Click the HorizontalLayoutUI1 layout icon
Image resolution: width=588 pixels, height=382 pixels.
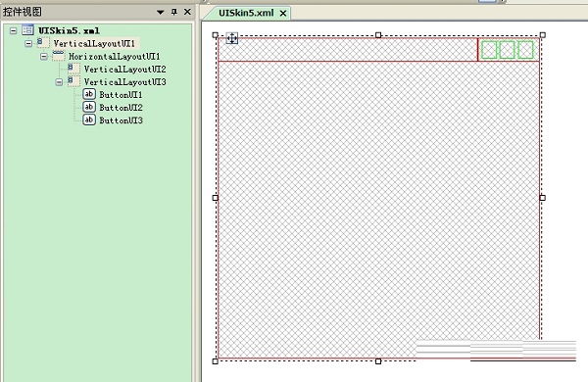[x=59, y=56]
